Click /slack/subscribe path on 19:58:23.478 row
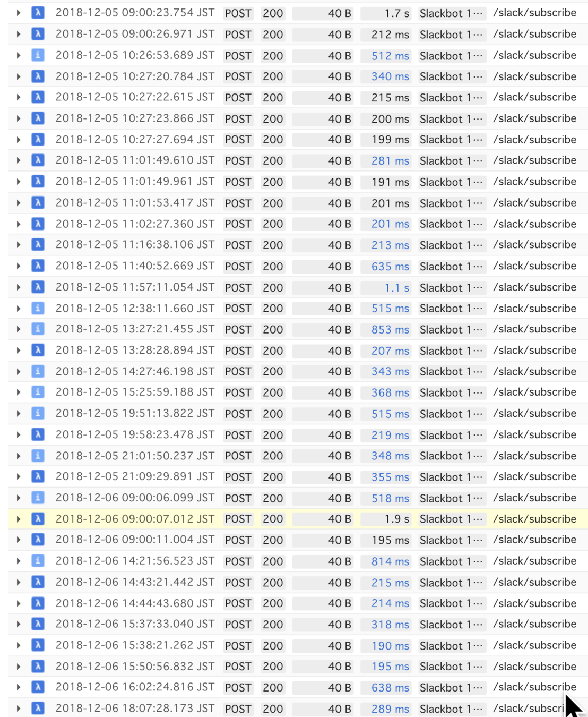The width and height of the screenshot is (588, 717). [534, 434]
